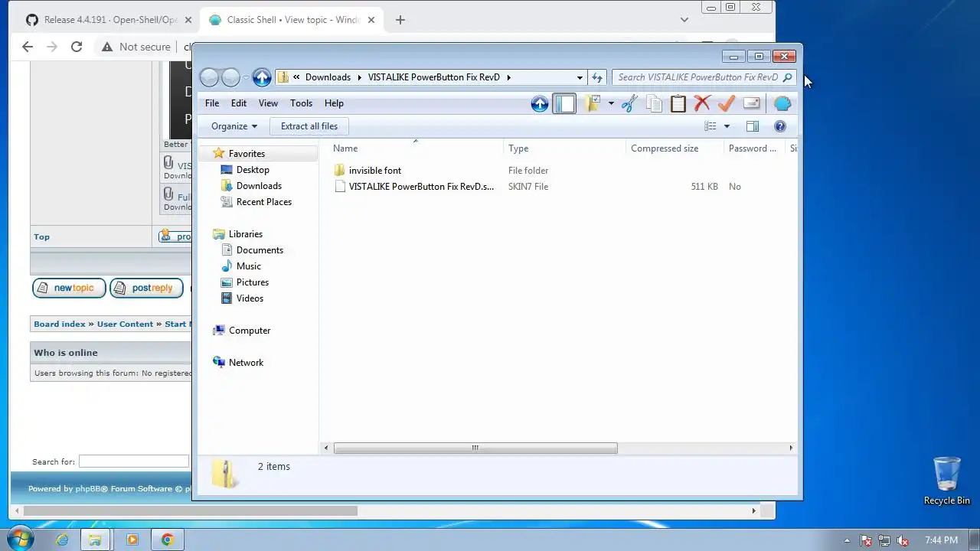Sort by Compressed size column header
Screen dimensions: 980x551
point(675,148)
